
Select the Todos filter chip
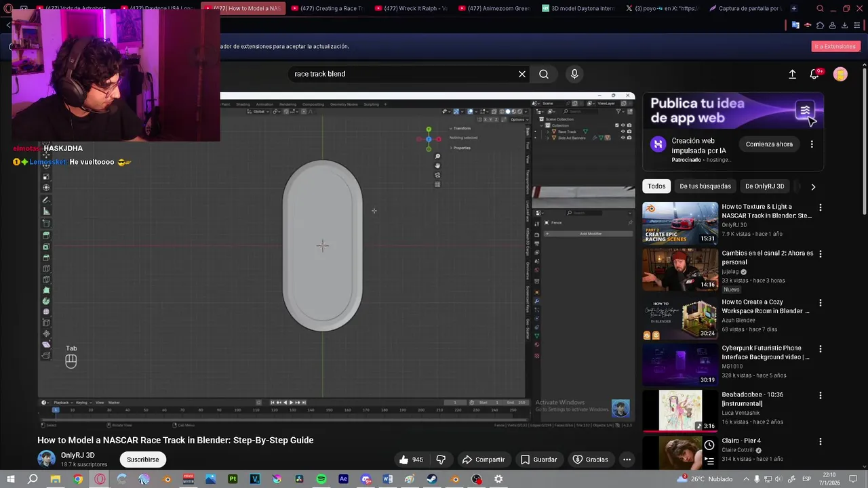(656, 186)
